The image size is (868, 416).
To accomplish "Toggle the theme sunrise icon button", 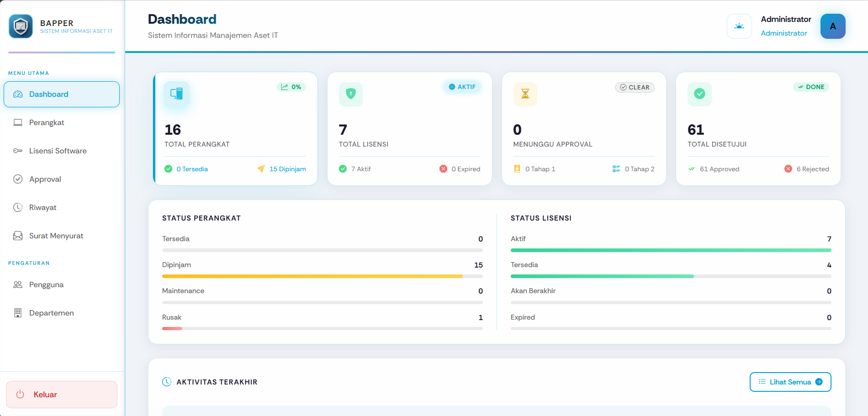I will coord(739,26).
